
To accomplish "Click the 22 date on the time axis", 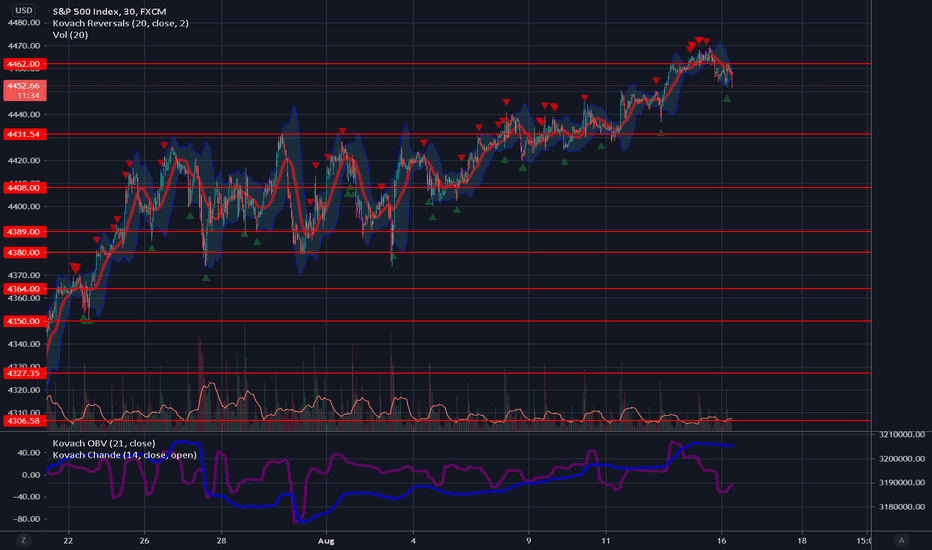I will point(68,541).
